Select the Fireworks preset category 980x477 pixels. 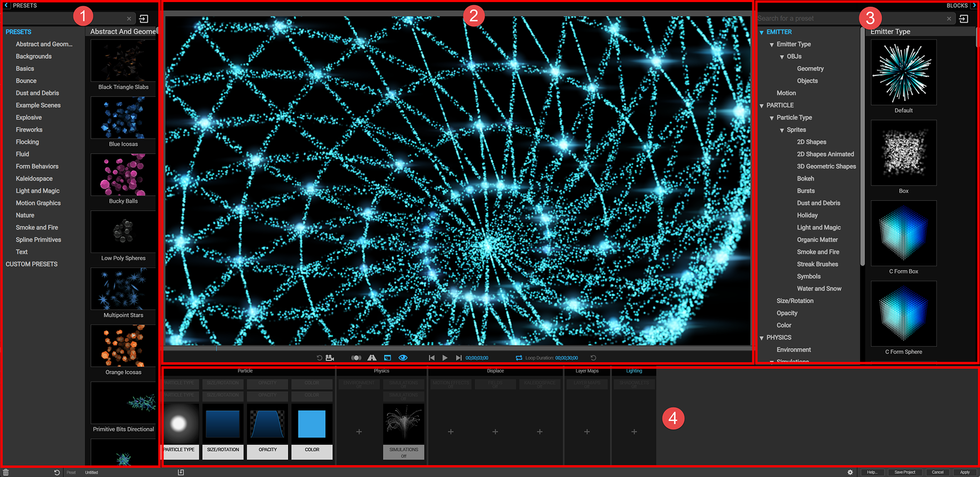(x=29, y=130)
